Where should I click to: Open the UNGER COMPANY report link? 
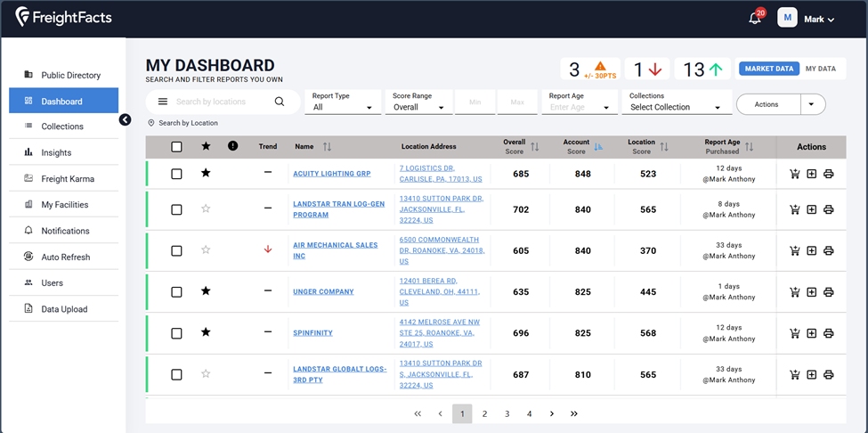point(323,292)
